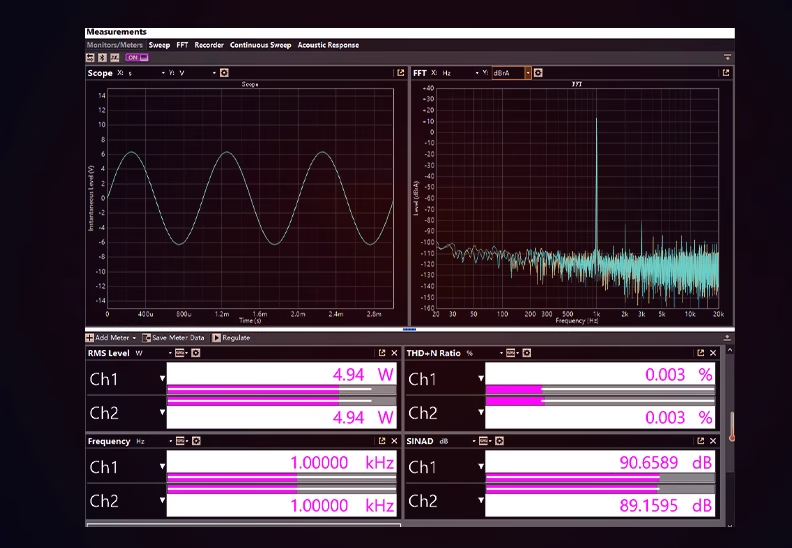The height and width of the screenshot is (548, 792).
Task: Switch to the Continuous Sweep tab
Action: 260,45
